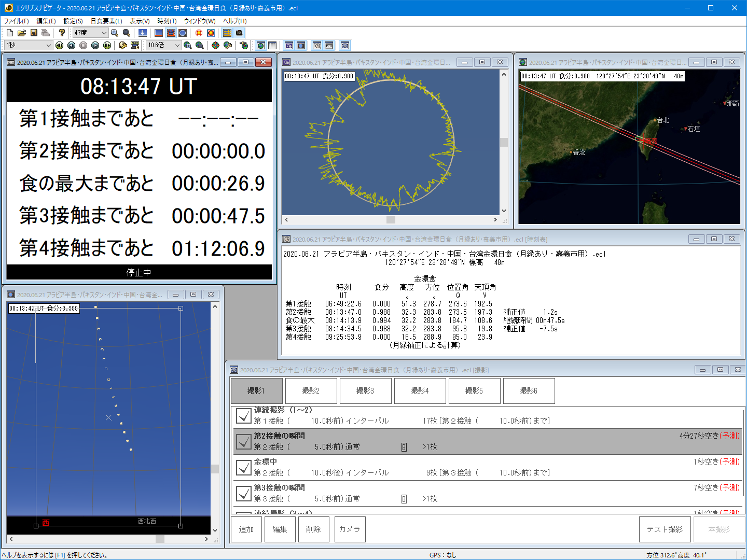Toggle the camera frame display icon
The width and height of the screenshot is (747, 560).
(239, 33)
